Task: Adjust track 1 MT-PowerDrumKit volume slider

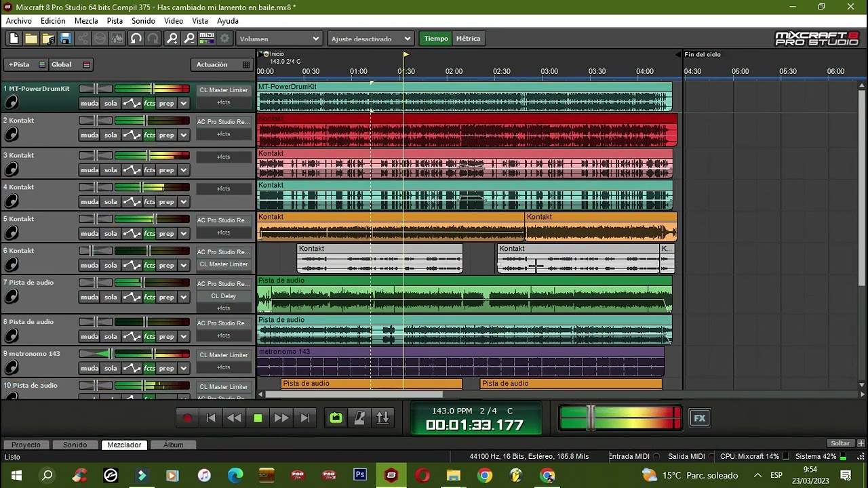Action: 153,89
